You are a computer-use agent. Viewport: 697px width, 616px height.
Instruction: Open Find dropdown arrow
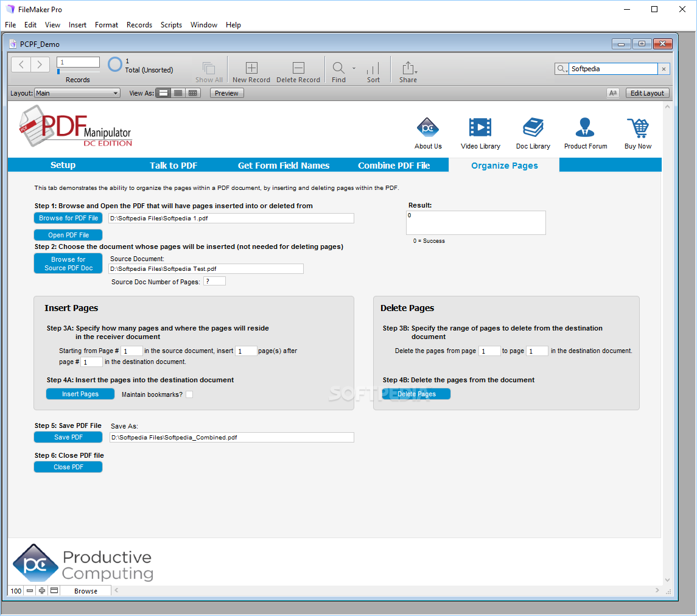coord(354,68)
